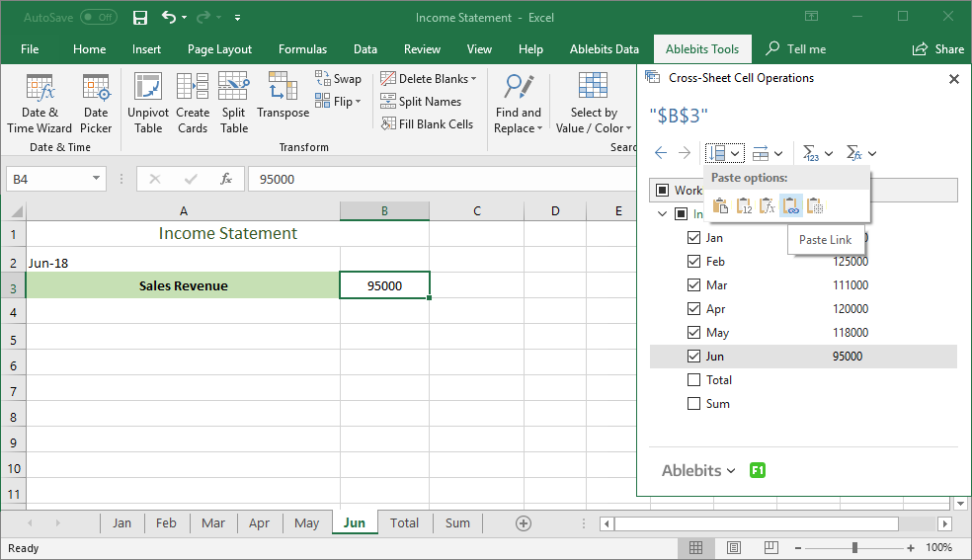This screenshot has width=972, height=560.
Task: Open Select by Value / Color dropdown
Action: point(594,103)
